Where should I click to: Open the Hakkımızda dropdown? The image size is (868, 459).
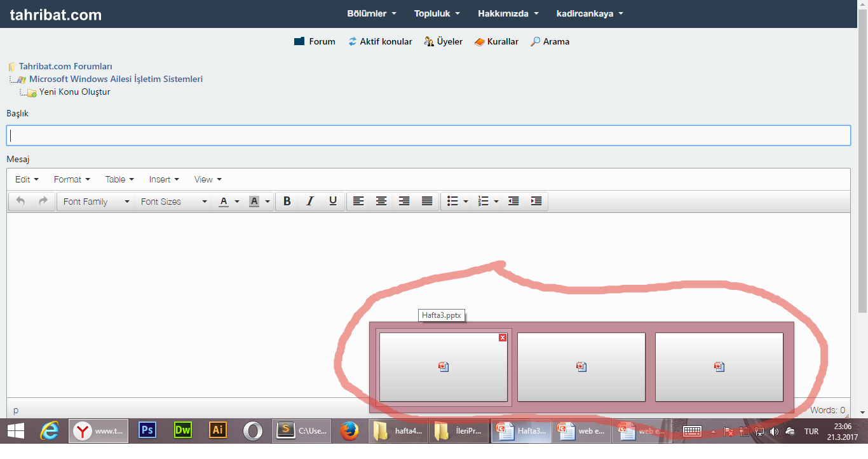(508, 13)
